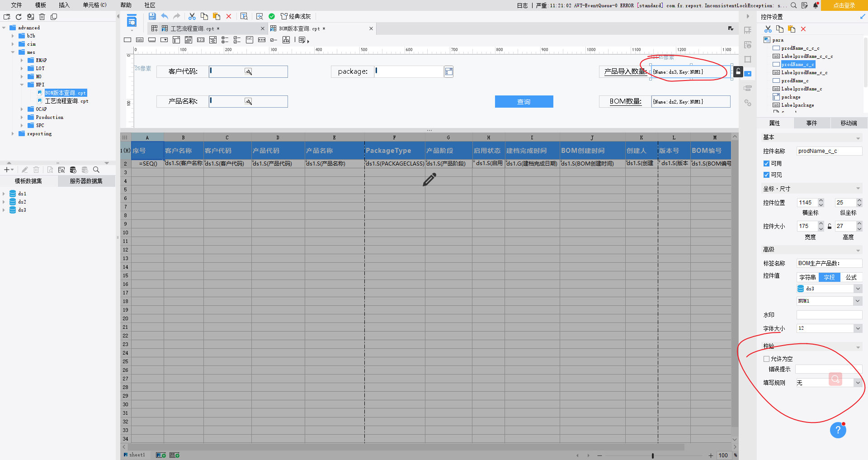Click the Undo arrow icon

pos(165,16)
